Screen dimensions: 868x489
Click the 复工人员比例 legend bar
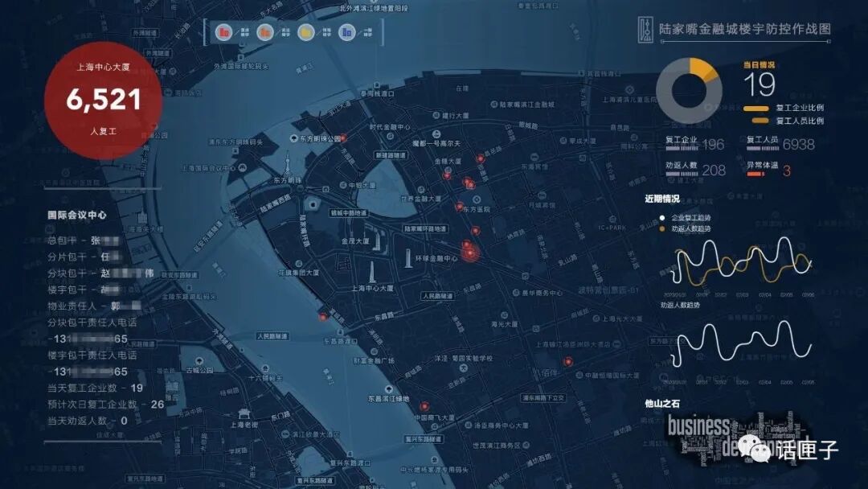click(760, 121)
